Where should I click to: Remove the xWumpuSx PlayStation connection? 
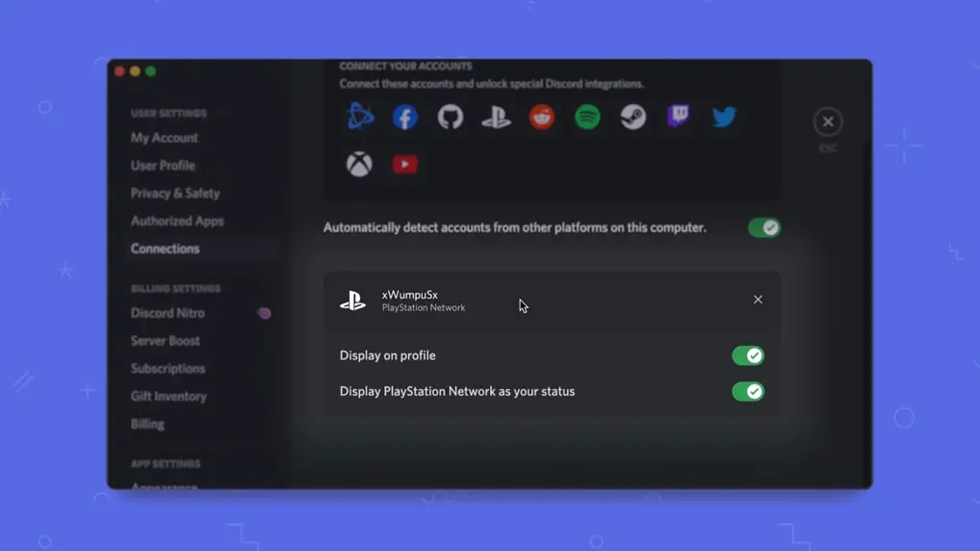click(759, 300)
